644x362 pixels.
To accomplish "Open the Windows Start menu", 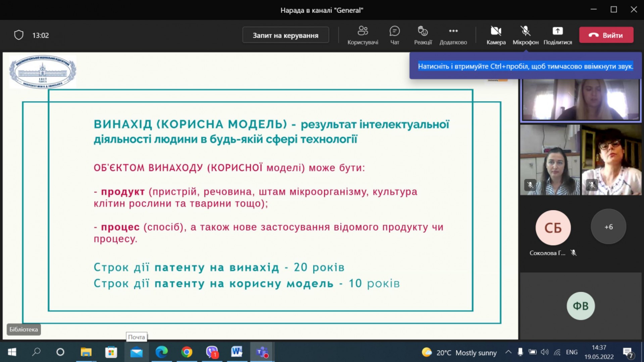I will [x=12, y=352].
